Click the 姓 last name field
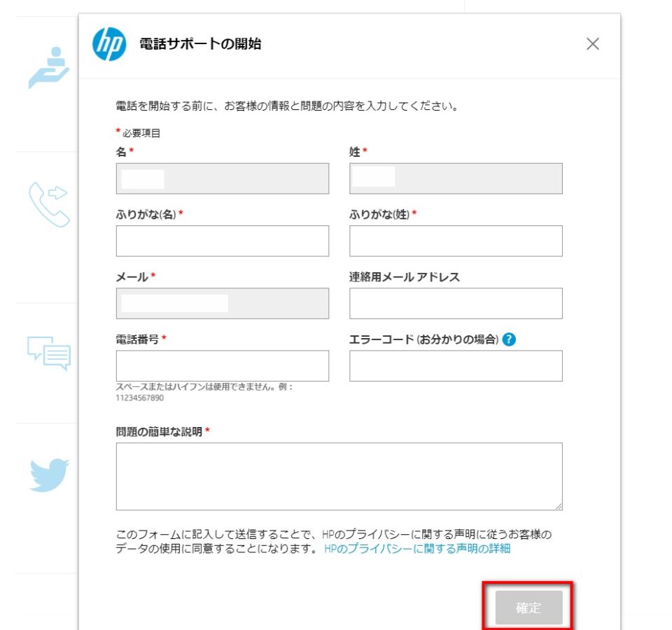This screenshot has height=630, width=672. click(x=456, y=178)
